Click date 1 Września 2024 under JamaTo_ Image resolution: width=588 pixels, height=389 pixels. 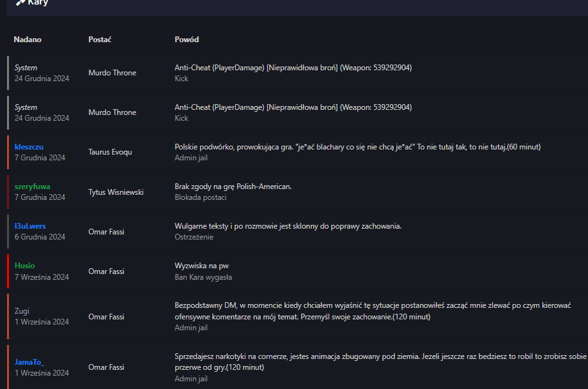coord(42,373)
